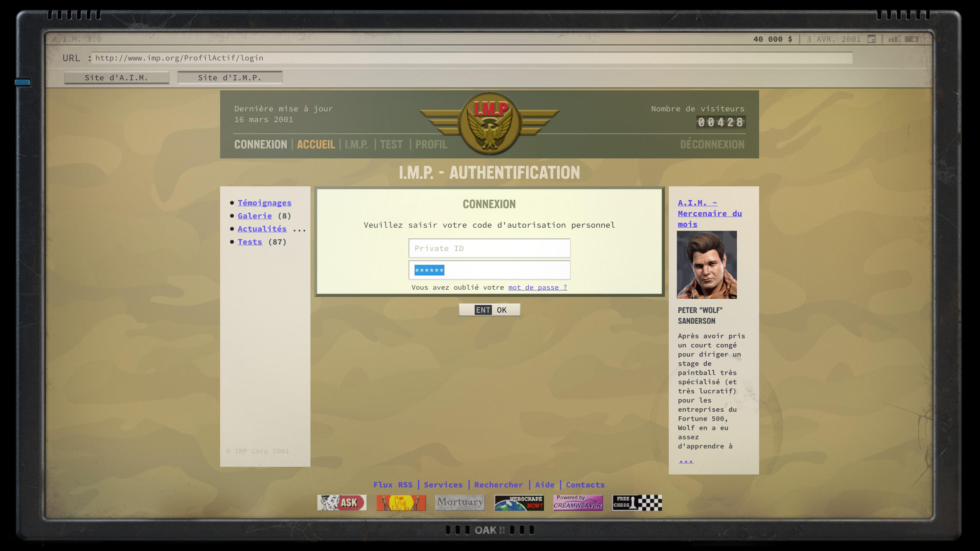Open the ASK banner badge
Image resolution: width=980 pixels, height=551 pixels.
coord(342,503)
